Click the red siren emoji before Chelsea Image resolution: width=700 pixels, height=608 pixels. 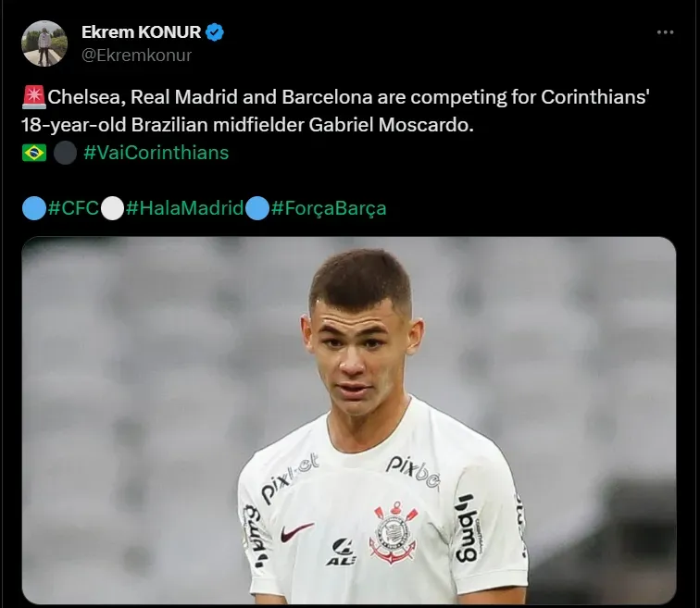tap(34, 97)
